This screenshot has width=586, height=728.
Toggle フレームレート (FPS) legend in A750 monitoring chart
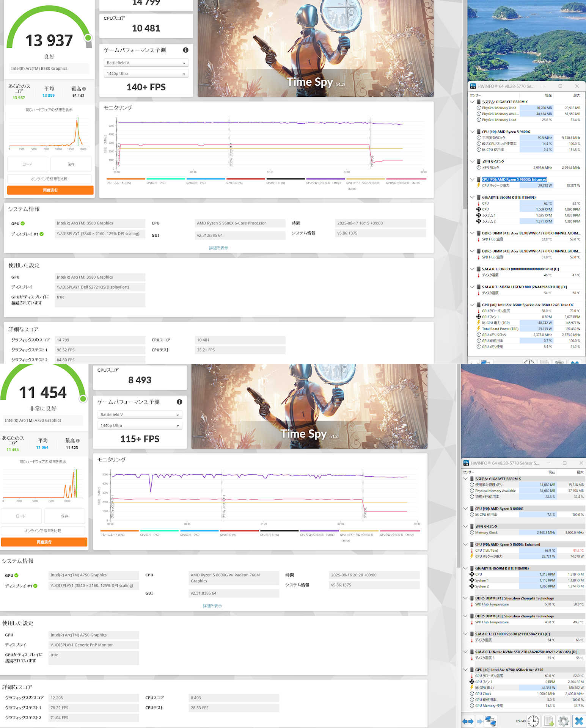pos(119,534)
